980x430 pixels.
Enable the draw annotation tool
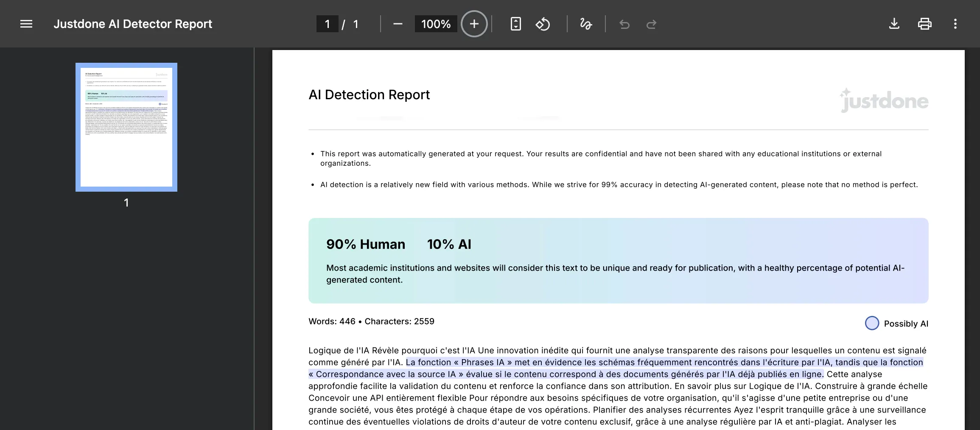(x=586, y=24)
